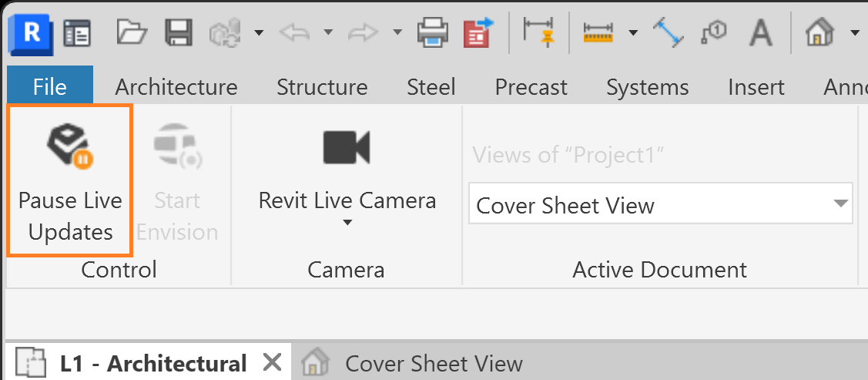The width and height of the screenshot is (868, 380).
Task: Open the Cover Sheet View combo box
Action: (x=660, y=203)
